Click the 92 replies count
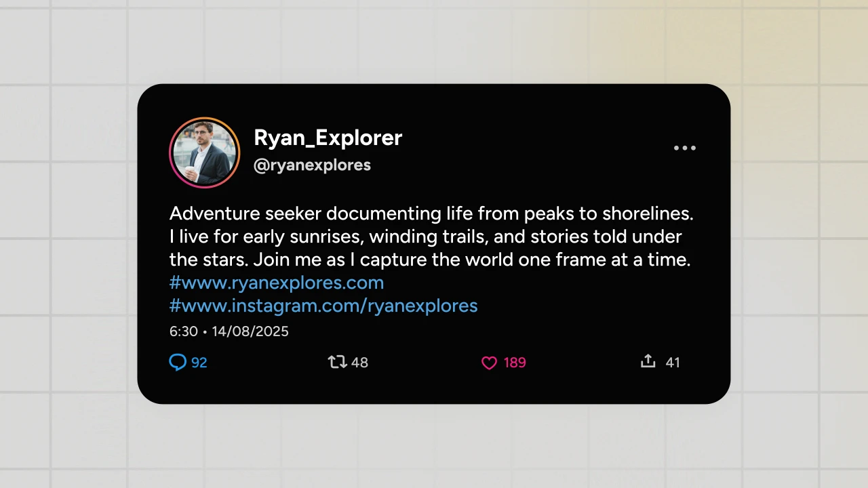The width and height of the screenshot is (868, 488). coord(199,363)
